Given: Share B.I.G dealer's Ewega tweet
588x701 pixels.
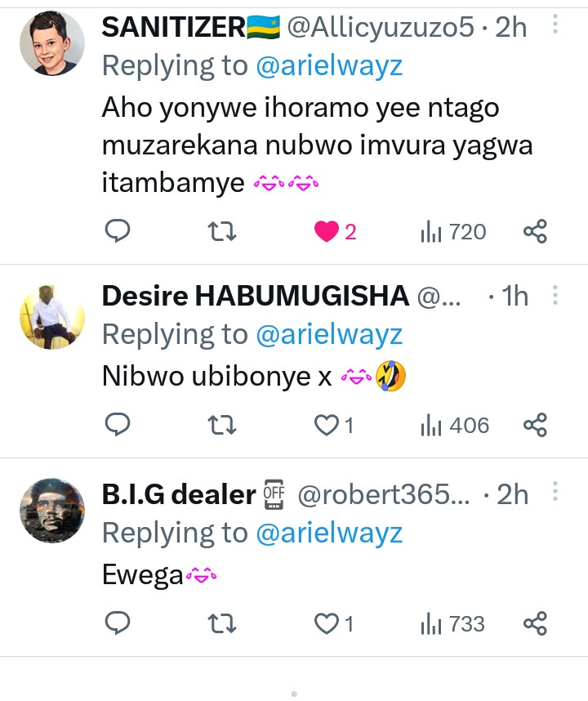Looking at the screenshot, I should pos(535,624).
